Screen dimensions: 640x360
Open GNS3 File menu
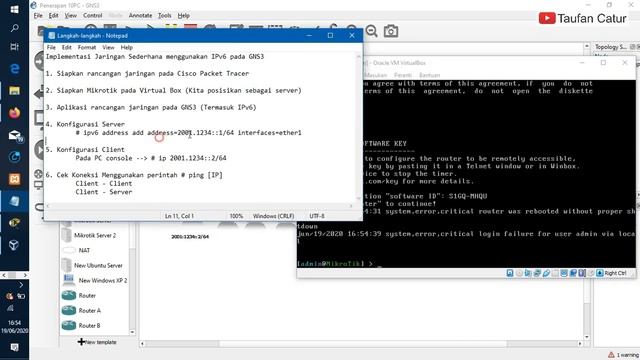38,16
